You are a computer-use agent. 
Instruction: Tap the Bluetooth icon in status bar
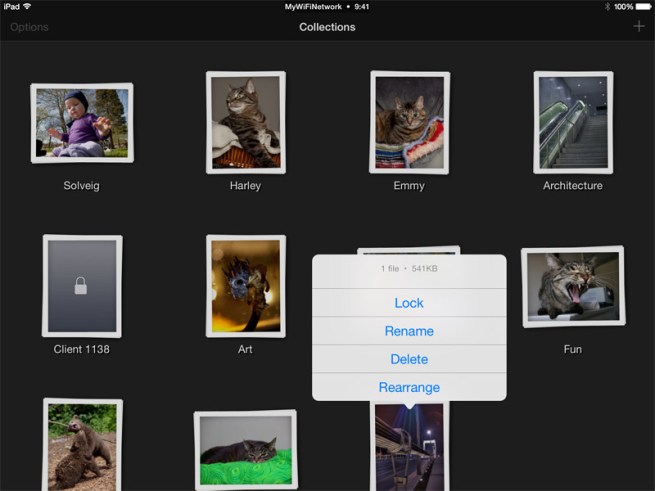606,6
